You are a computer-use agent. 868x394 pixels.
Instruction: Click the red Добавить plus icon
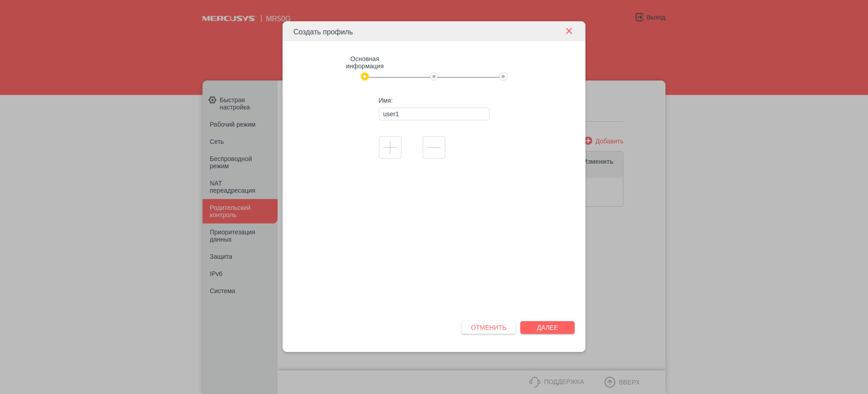click(589, 141)
